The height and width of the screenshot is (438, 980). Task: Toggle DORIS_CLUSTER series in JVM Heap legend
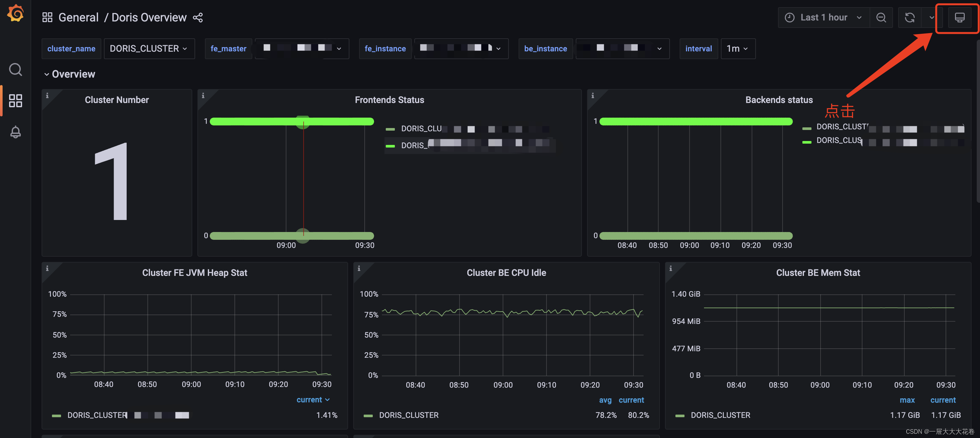[x=129, y=415]
